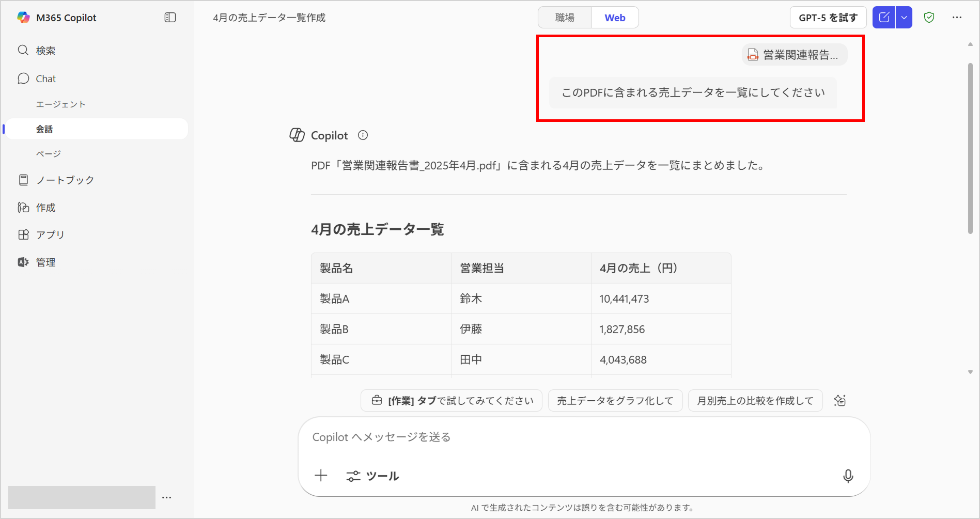
Task: Choose suggestion 売上データをグラフ化して
Action: point(615,401)
